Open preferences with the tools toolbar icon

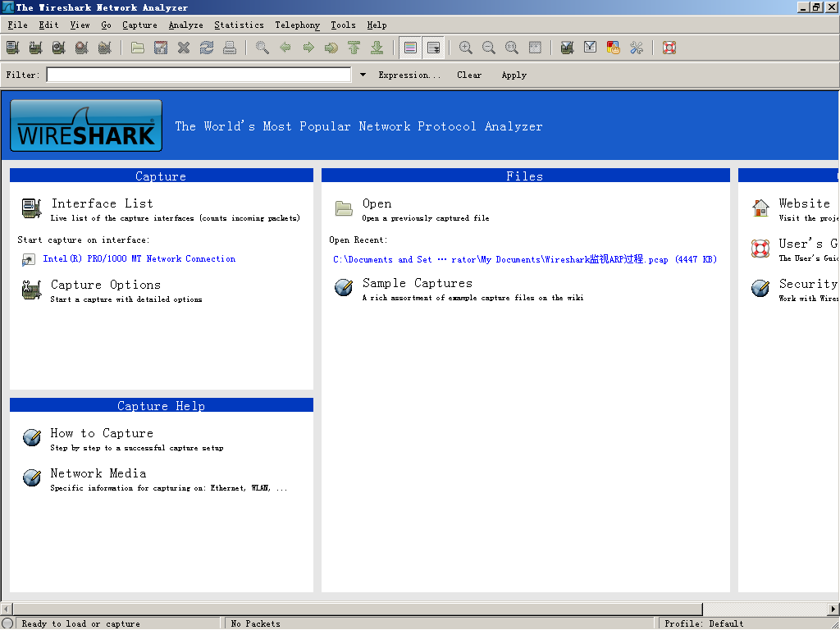point(637,48)
